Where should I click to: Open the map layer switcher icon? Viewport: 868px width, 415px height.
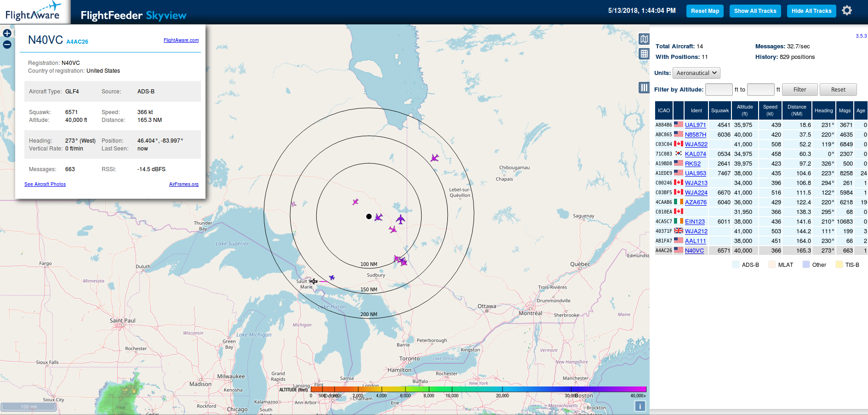point(644,39)
